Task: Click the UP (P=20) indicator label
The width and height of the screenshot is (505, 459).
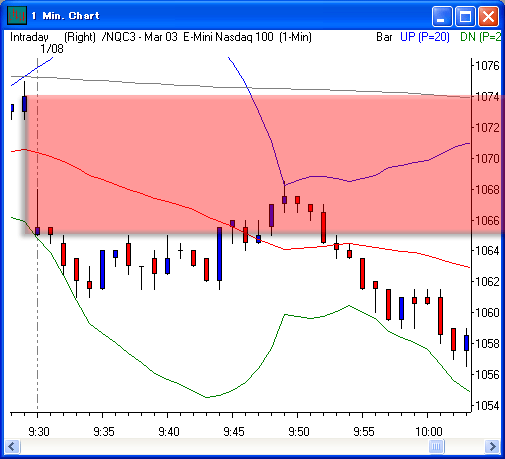Action: pyautogui.click(x=425, y=37)
